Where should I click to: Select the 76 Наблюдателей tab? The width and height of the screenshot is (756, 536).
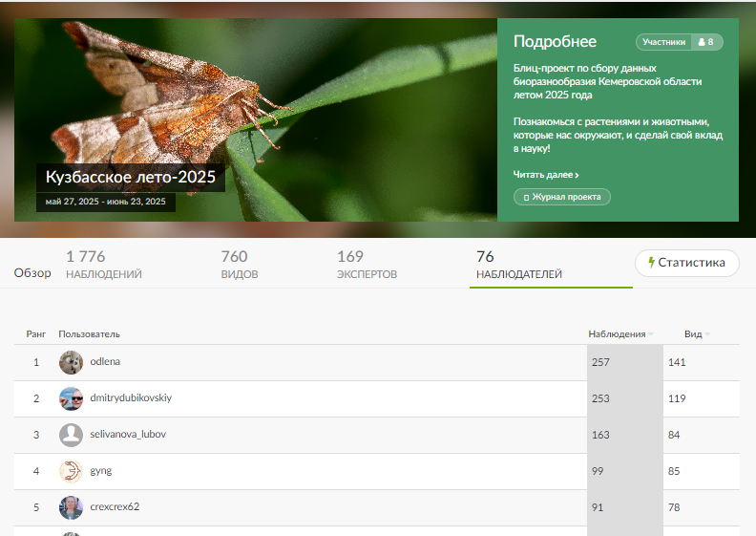pyautogui.click(x=518, y=265)
